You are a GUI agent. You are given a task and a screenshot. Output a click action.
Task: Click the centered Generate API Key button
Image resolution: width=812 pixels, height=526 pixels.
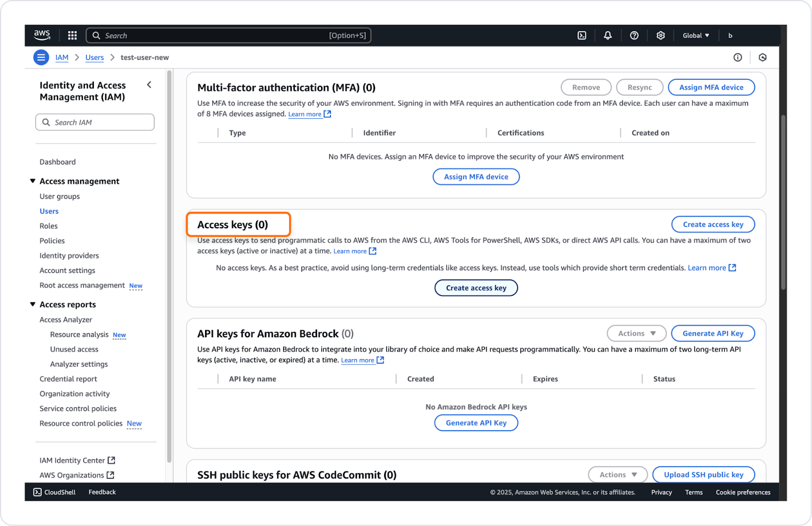pyautogui.click(x=476, y=423)
